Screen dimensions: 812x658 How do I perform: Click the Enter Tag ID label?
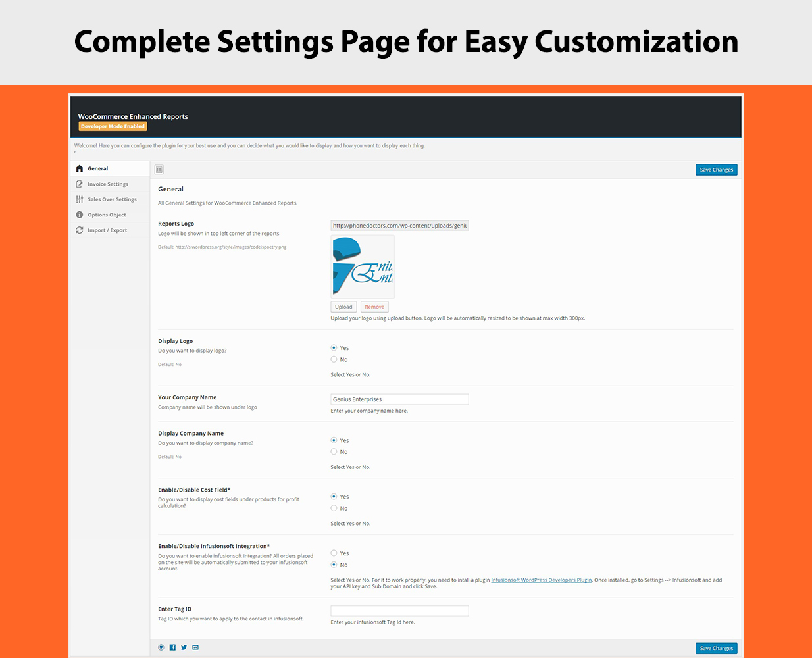click(175, 609)
